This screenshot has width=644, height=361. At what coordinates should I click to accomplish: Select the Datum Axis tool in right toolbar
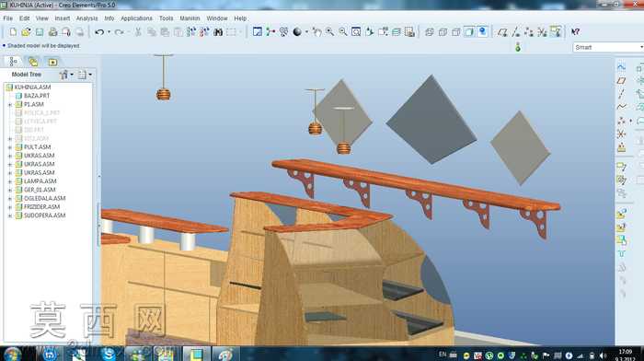(x=621, y=94)
